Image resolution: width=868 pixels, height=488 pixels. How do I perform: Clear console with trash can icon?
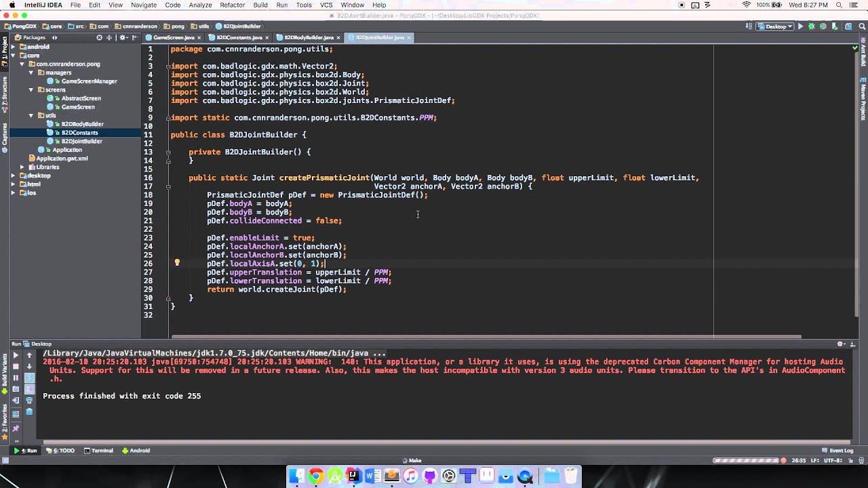[29, 411]
